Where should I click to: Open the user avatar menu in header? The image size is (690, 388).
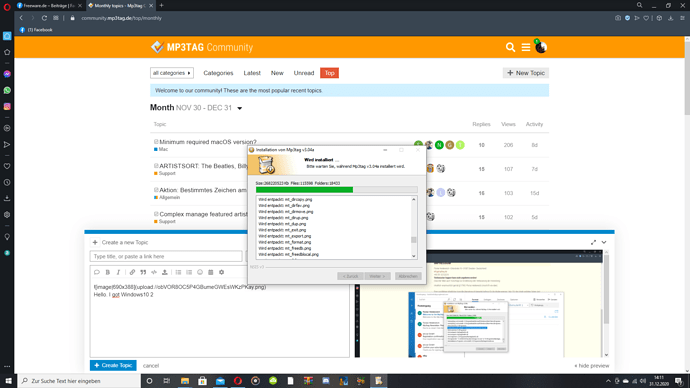point(541,47)
